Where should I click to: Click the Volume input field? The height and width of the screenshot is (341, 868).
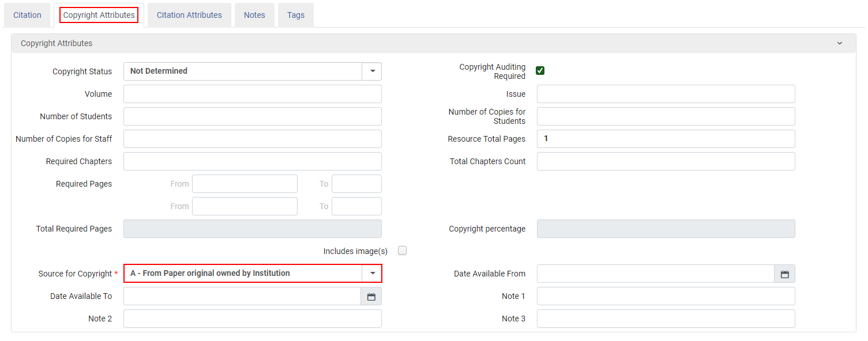[253, 94]
